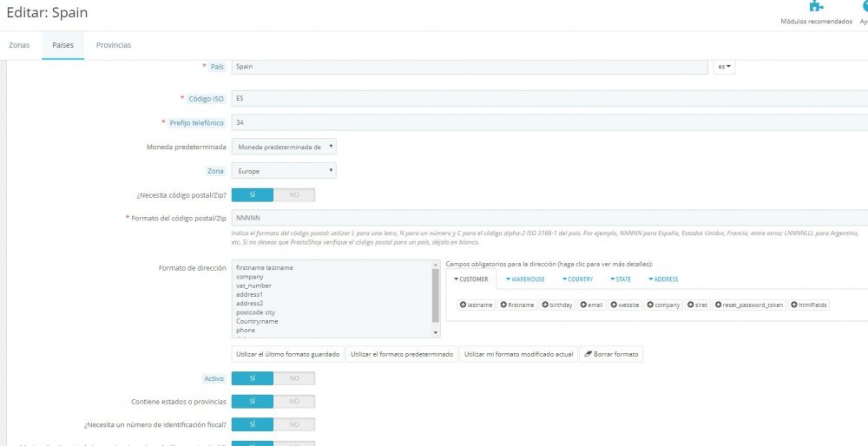868x446 pixels.
Task: Set fiscal identification number required to NO
Action: 294,424
